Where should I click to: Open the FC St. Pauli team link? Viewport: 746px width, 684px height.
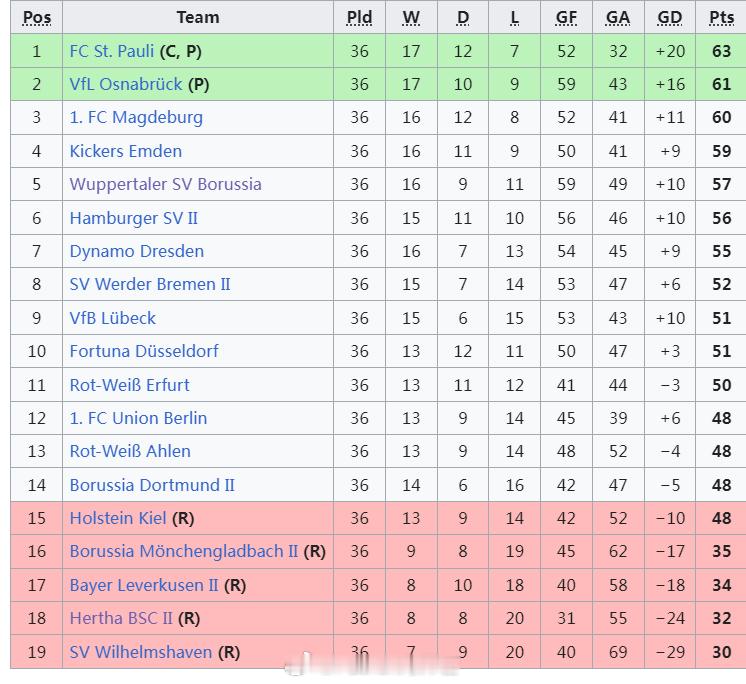click(x=112, y=51)
